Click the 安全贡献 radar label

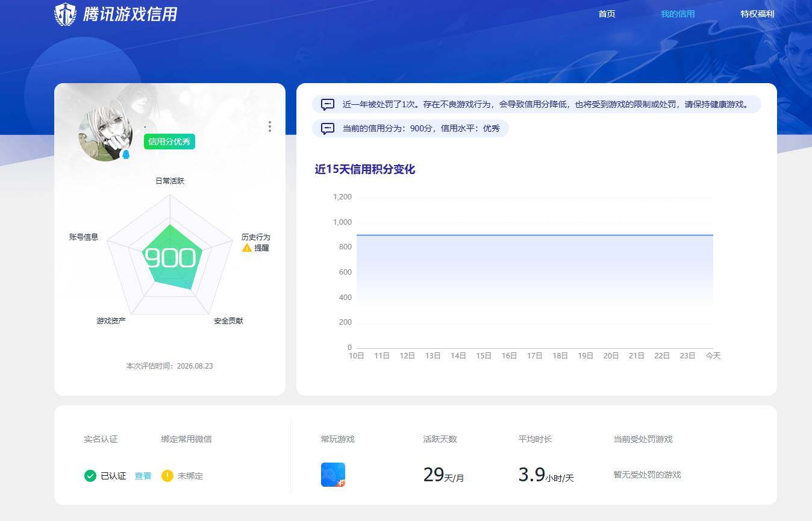(228, 321)
